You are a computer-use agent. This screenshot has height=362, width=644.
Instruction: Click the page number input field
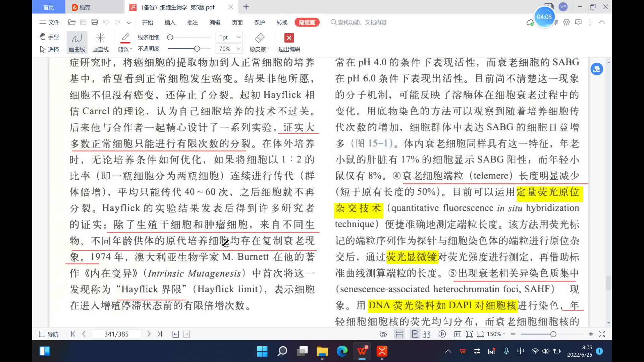(116, 334)
